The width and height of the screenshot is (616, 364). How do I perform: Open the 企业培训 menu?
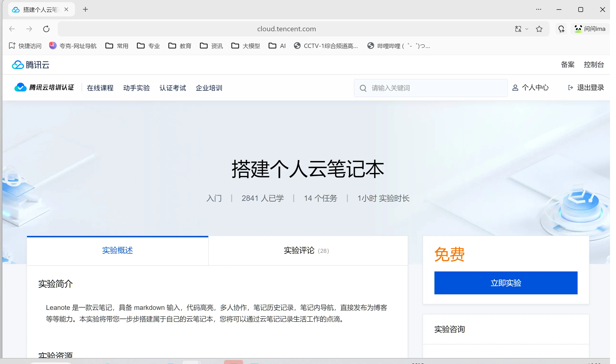pos(209,88)
